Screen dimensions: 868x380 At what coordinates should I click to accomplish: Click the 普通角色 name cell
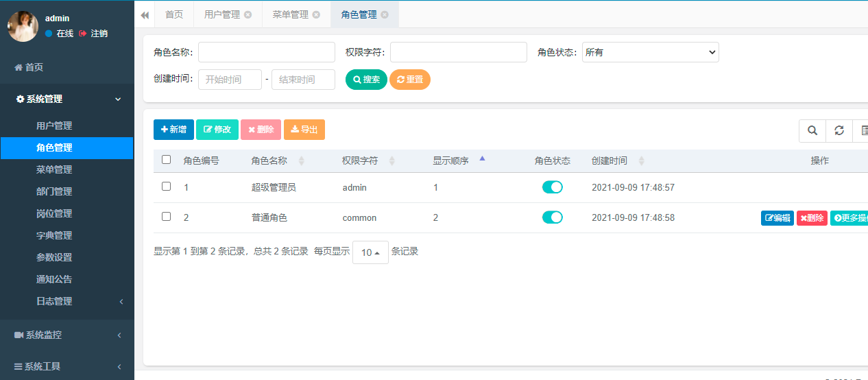pos(269,217)
